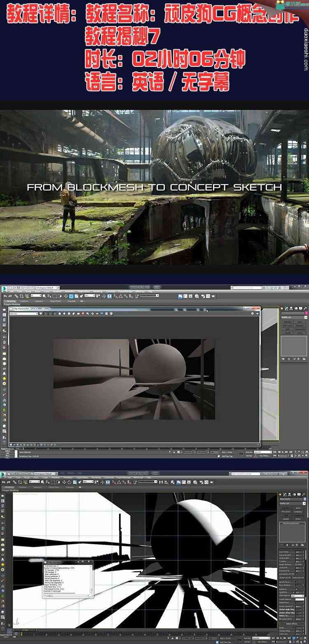Select Rotate tool in black-and-white viewport screenshot
The height and width of the screenshot is (644, 309).
pyautogui.click(x=69, y=482)
